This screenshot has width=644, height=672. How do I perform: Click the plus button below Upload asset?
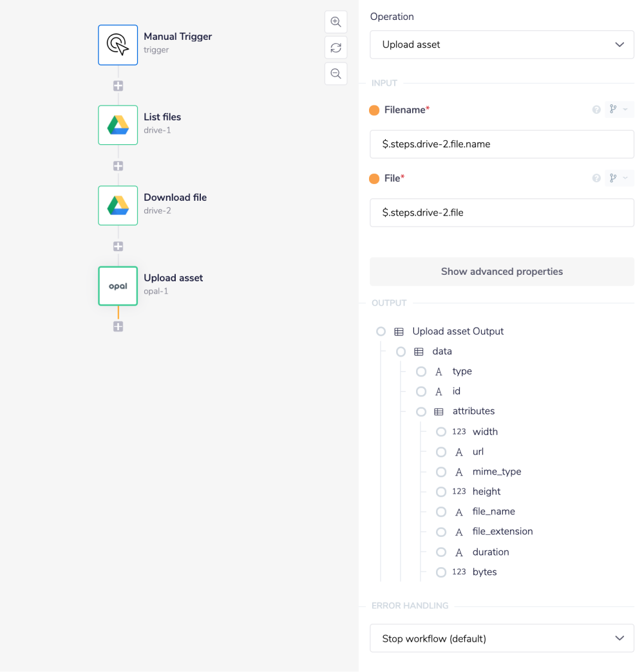(x=118, y=326)
